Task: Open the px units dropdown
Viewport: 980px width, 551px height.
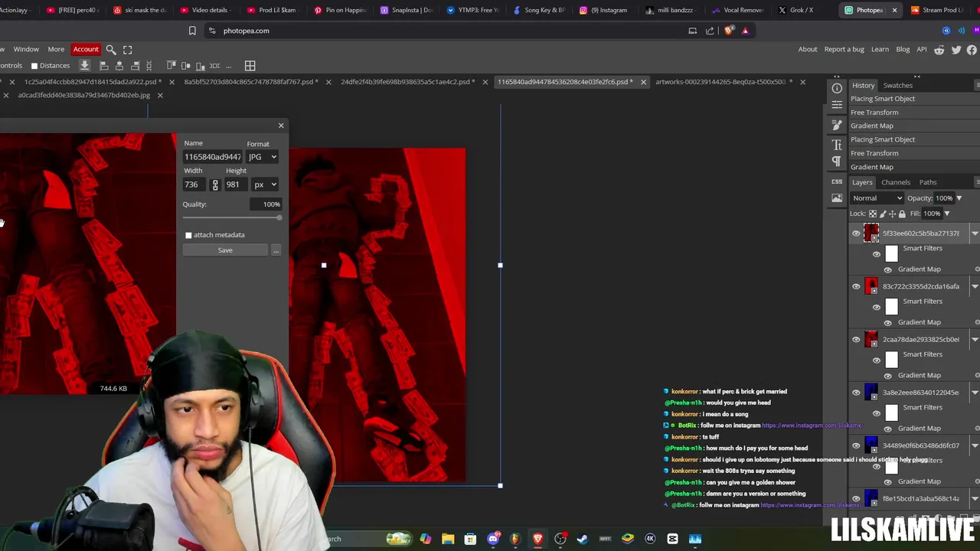Action: click(266, 184)
